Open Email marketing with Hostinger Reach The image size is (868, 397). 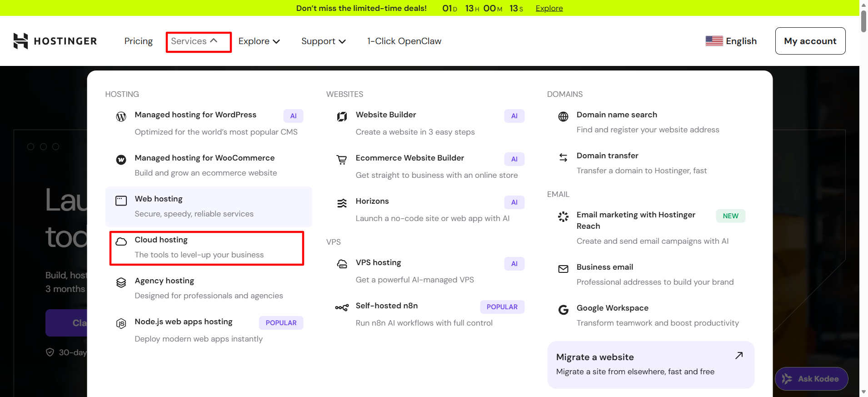pyautogui.click(x=651, y=227)
